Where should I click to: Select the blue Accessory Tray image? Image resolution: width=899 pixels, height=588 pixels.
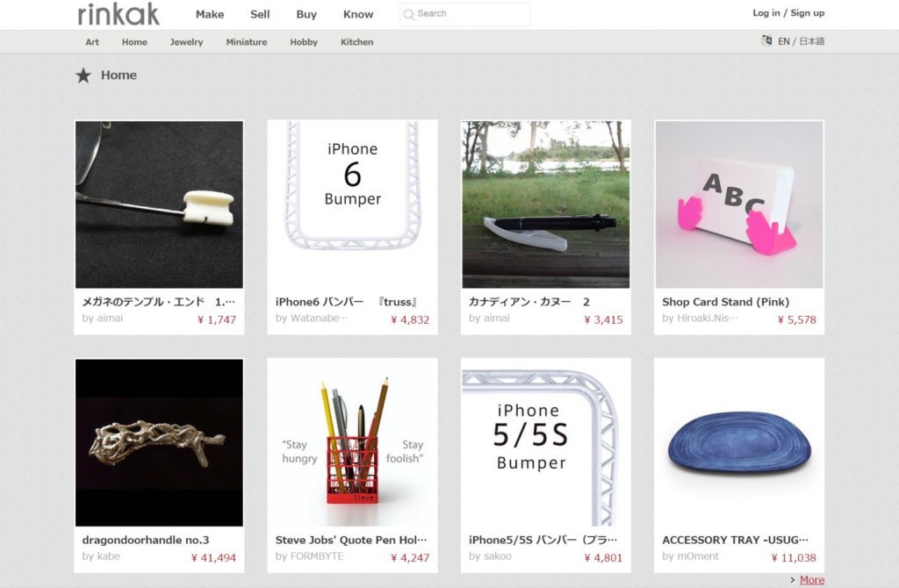(x=738, y=441)
